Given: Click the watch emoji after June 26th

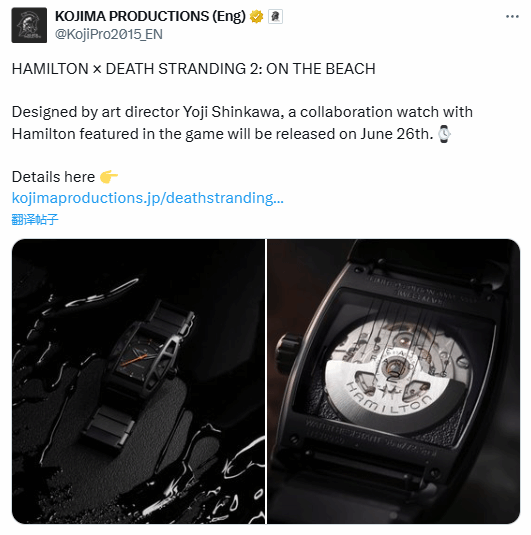Looking at the screenshot, I should click(x=444, y=134).
